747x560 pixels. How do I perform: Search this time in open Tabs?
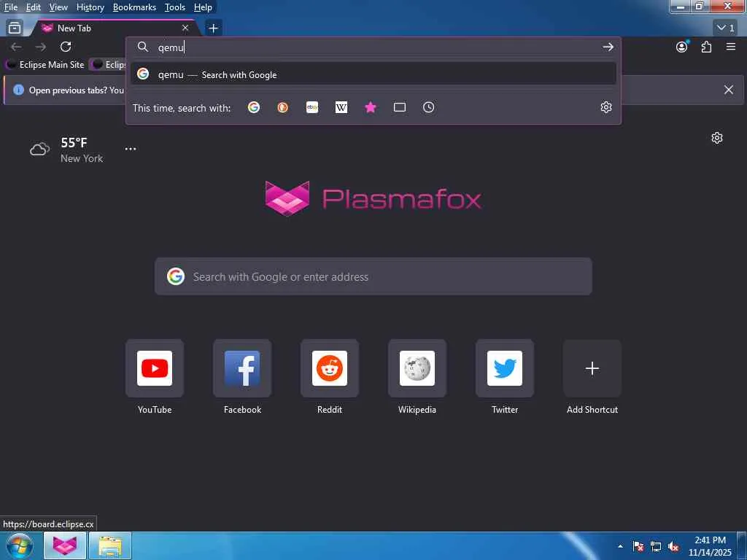coord(400,107)
